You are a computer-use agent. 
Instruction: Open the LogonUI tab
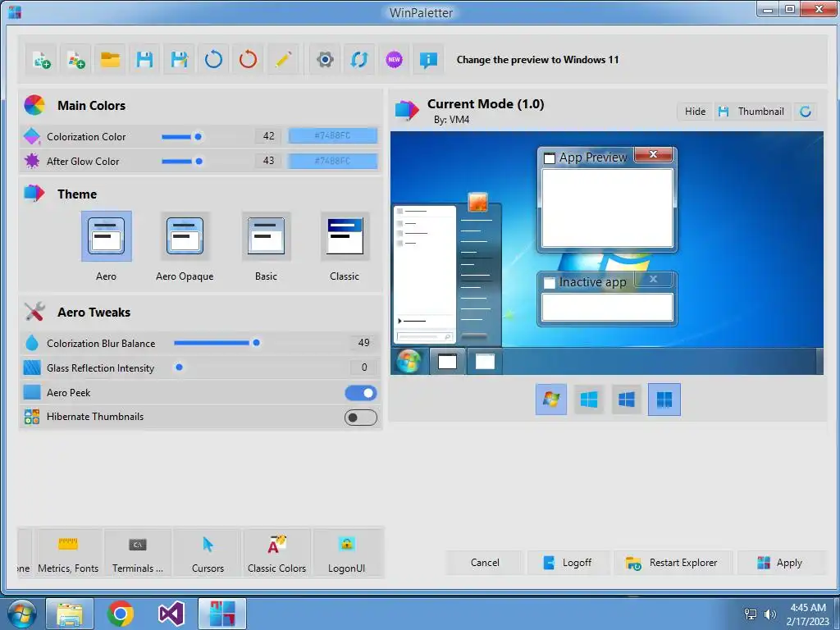tap(347, 553)
